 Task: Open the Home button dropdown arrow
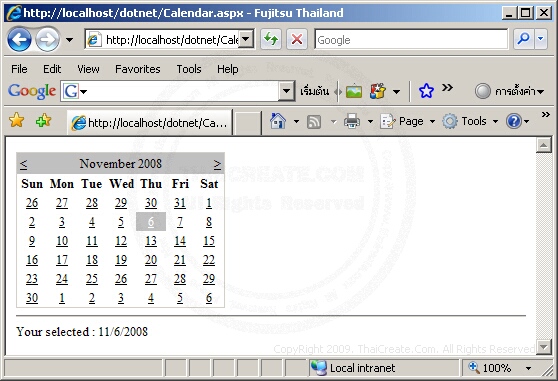coord(296,122)
